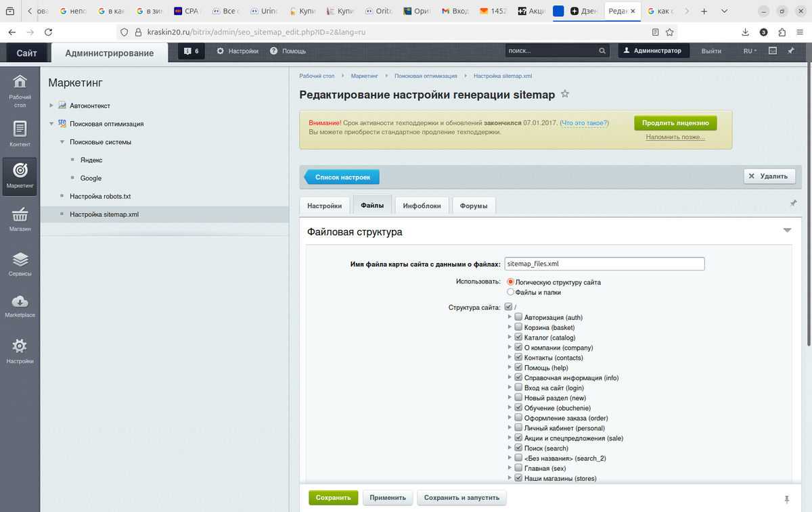Open the Контент section in sidebar

(x=20, y=132)
